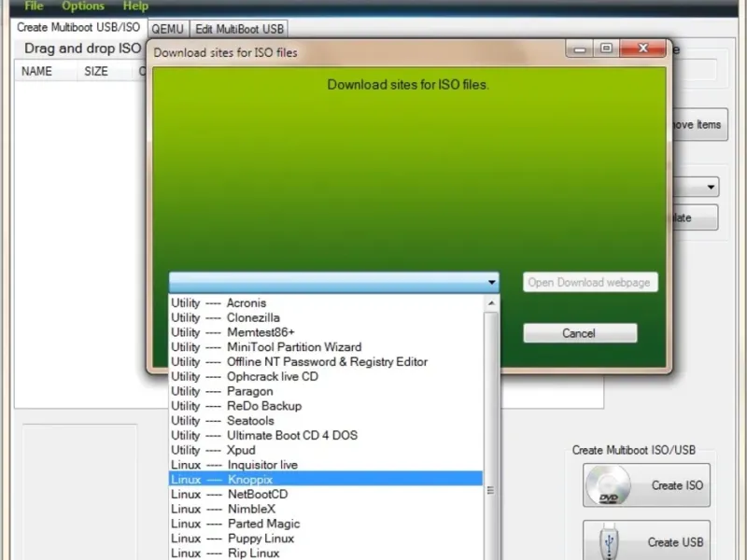This screenshot has width=747, height=560.
Task: Click the SIZE column header
Action: pos(104,72)
